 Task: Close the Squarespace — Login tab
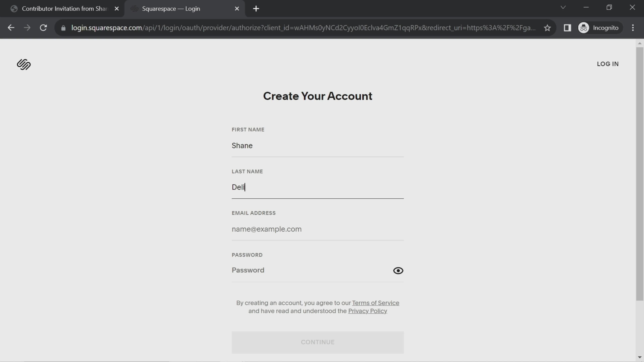coord(237,9)
